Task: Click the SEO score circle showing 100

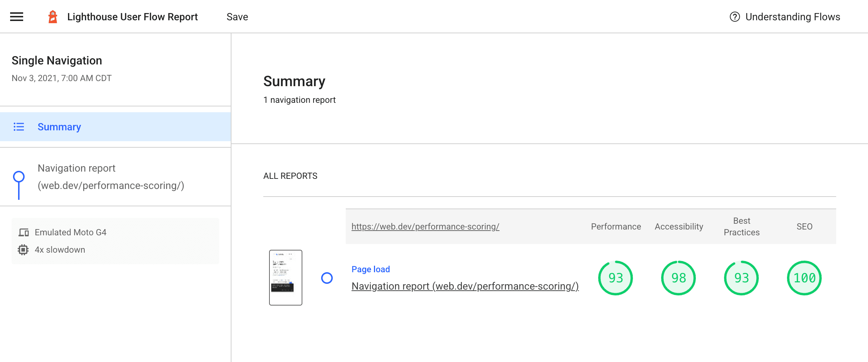Action: (x=804, y=278)
